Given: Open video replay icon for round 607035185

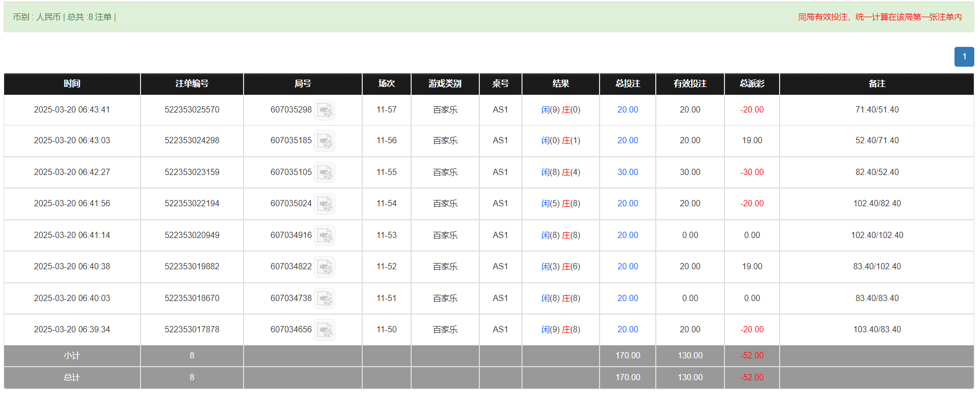Looking at the screenshot, I should click(x=325, y=141).
